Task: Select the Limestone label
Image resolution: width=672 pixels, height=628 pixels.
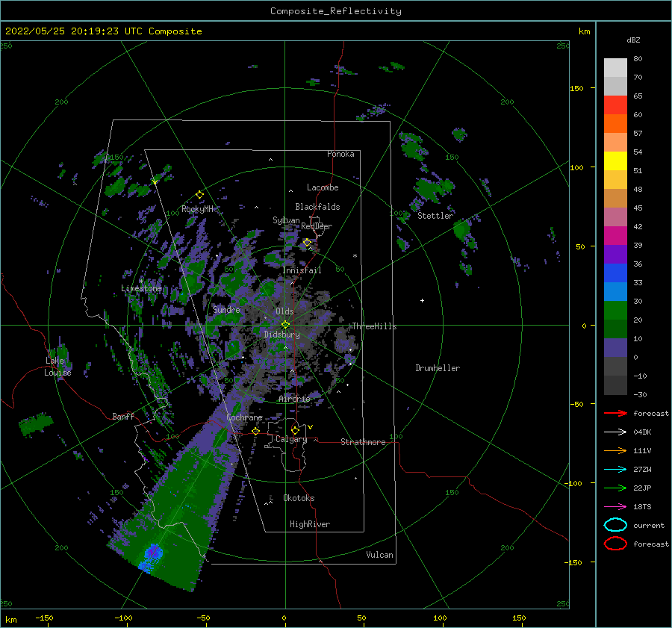Action: tap(141, 288)
